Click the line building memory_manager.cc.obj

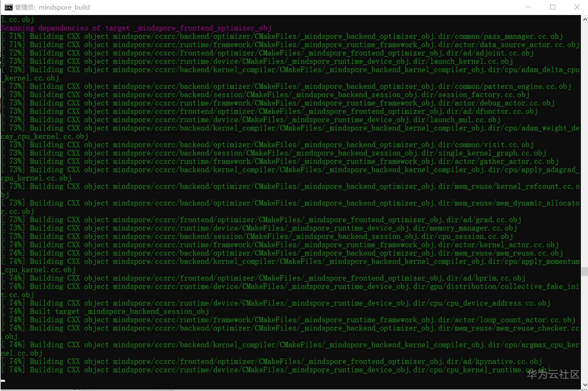click(259, 228)
